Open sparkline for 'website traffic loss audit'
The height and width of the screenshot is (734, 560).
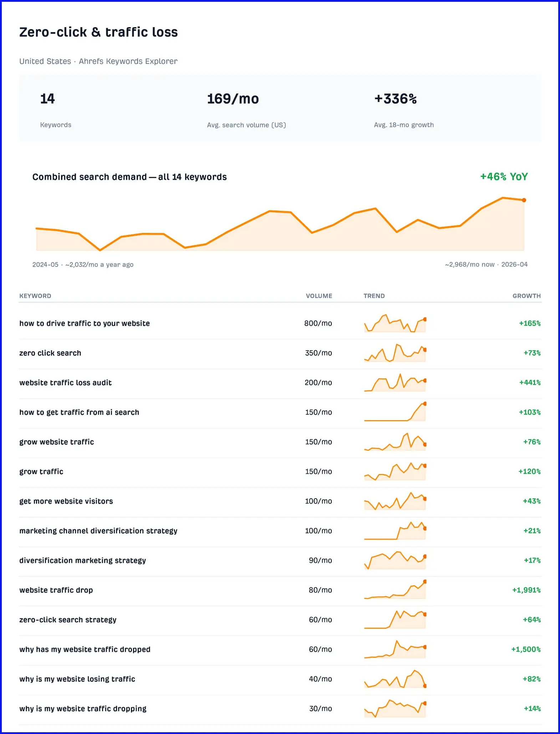pos(395,382)
